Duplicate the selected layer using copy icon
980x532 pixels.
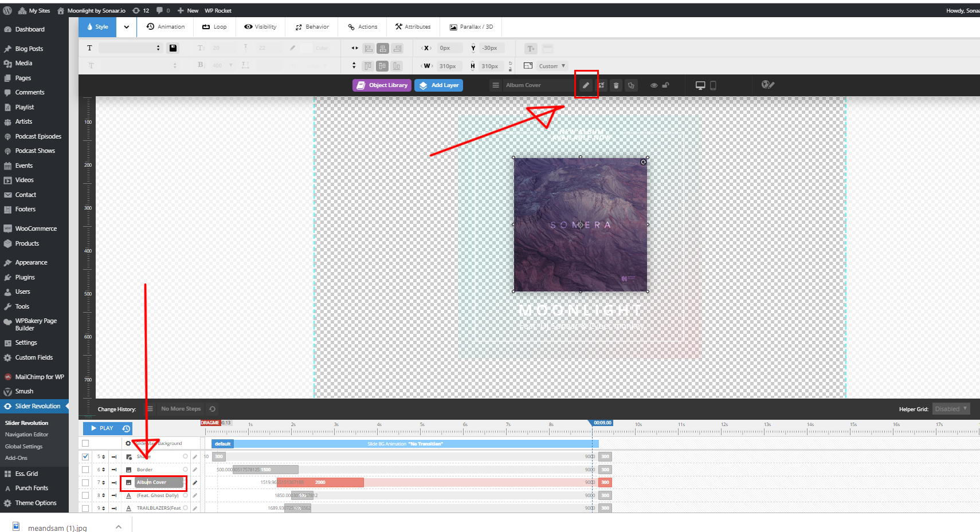(x=631, y=85)
